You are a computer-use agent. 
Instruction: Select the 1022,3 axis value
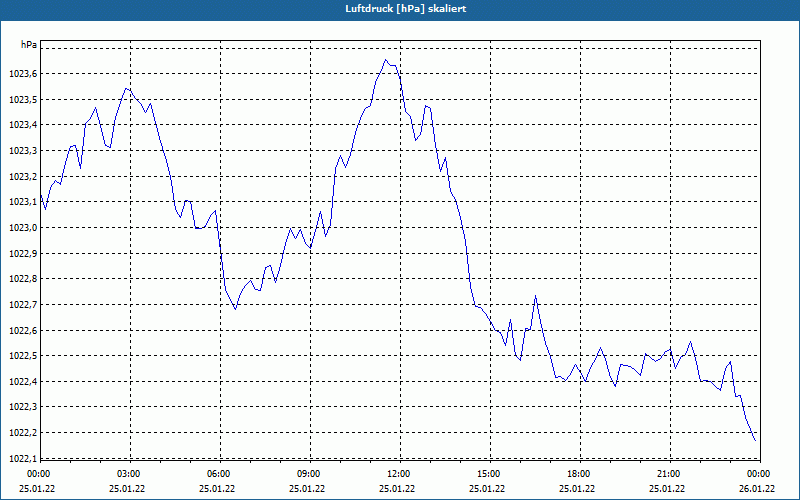pyautogui.click(x=23, y=407)
